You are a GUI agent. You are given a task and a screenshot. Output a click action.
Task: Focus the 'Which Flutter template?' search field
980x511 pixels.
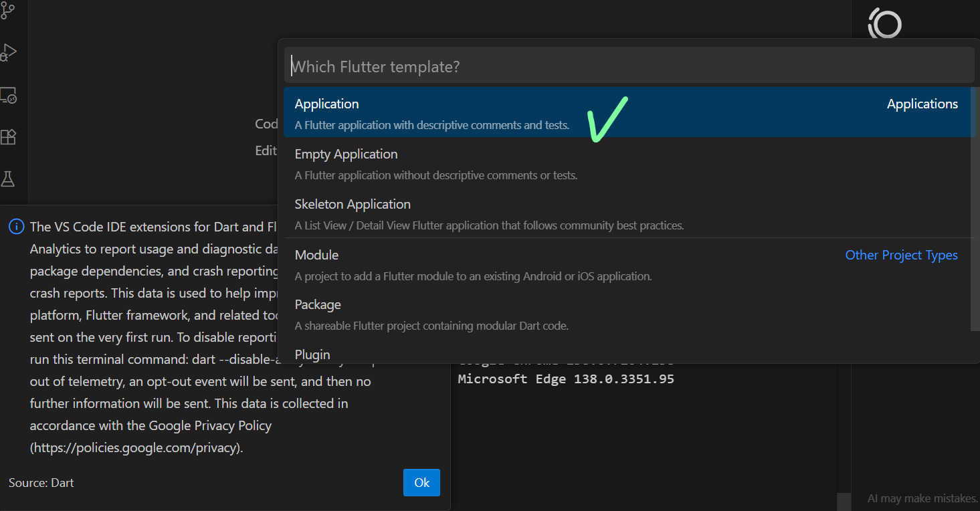point(629,67)
